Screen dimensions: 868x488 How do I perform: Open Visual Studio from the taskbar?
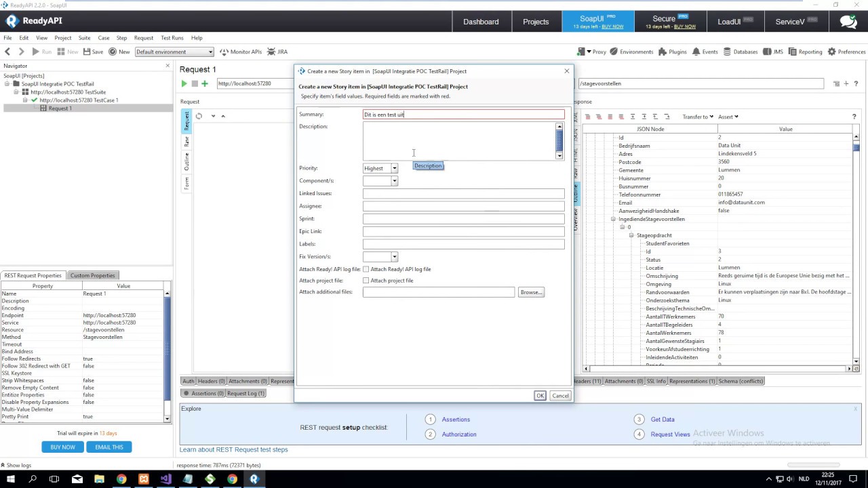(166, 479)
